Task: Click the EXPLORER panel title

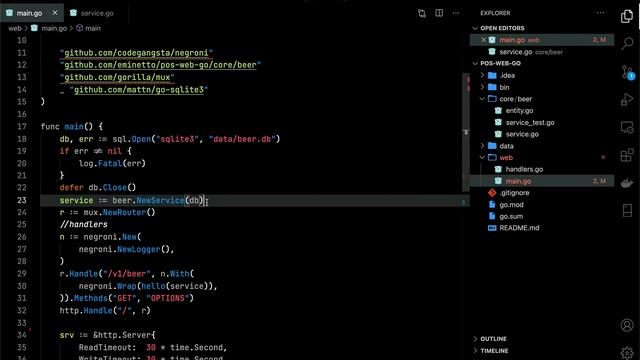Action: pyautogui.click(x=495, y=13)
